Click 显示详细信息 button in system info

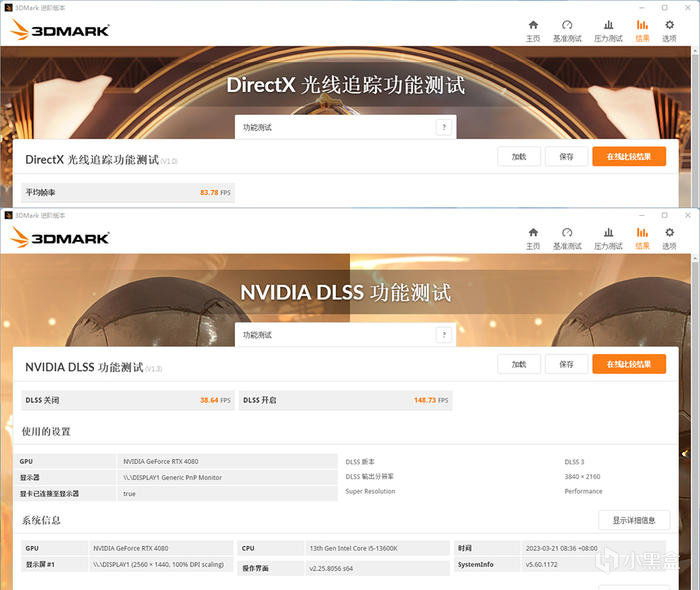point(634,520)
